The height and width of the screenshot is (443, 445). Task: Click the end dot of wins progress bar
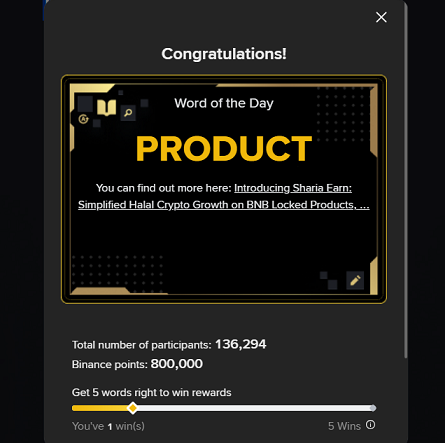373,408
